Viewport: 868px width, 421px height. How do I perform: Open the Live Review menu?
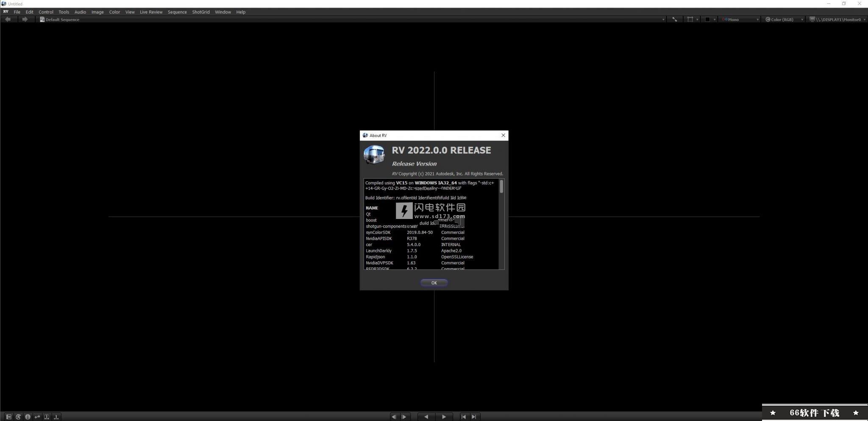(151, 12)
